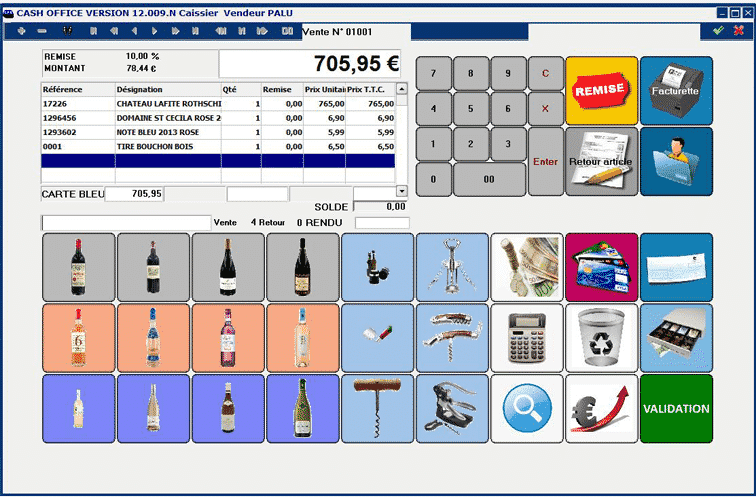Click Retour article button
The height and width of the screenshot is (497, 756).
pos(601,161)
